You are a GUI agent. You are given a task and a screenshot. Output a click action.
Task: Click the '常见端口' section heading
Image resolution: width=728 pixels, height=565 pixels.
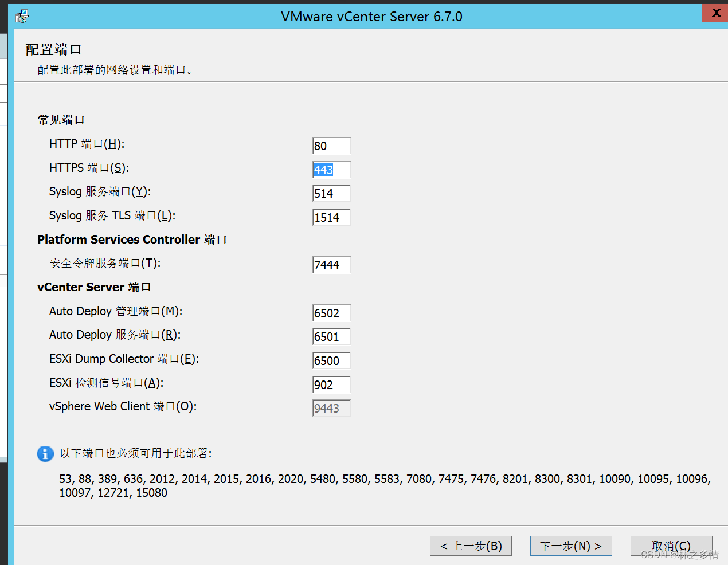coord(61,120)
